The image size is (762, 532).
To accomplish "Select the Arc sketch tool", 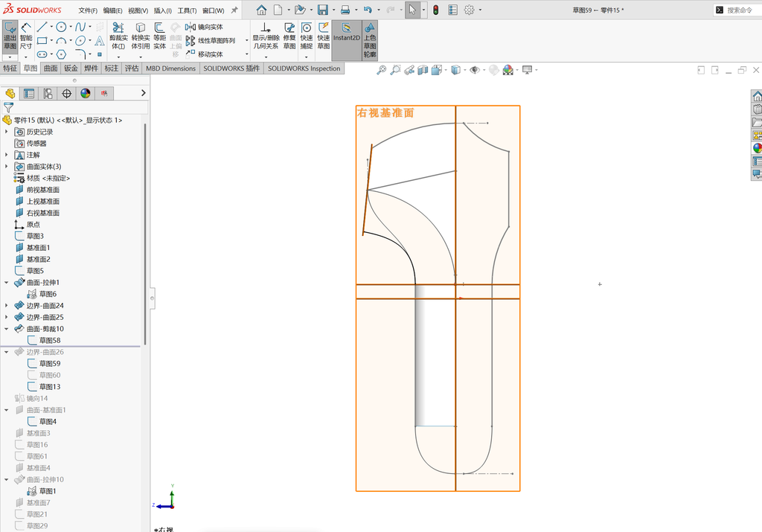I will pos(61,40).
